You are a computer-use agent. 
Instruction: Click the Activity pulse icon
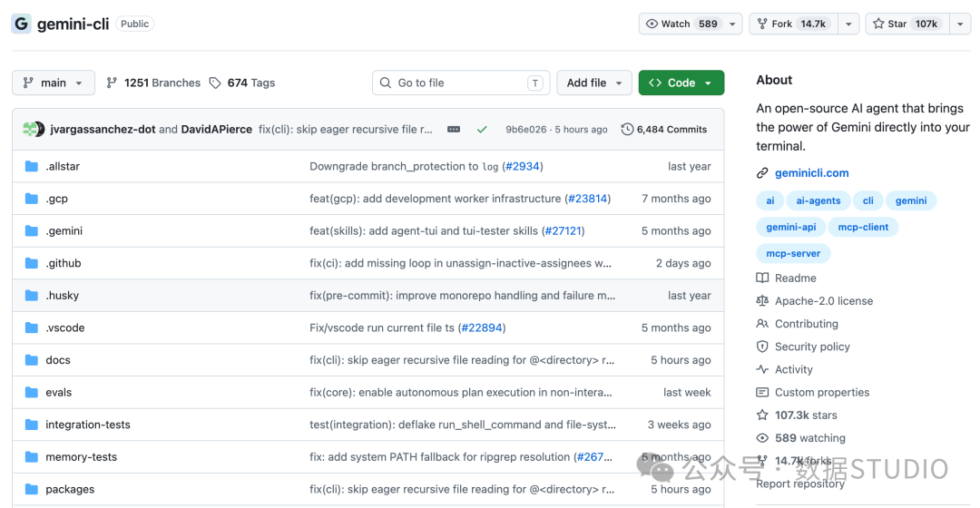click(x=762, y=369)
